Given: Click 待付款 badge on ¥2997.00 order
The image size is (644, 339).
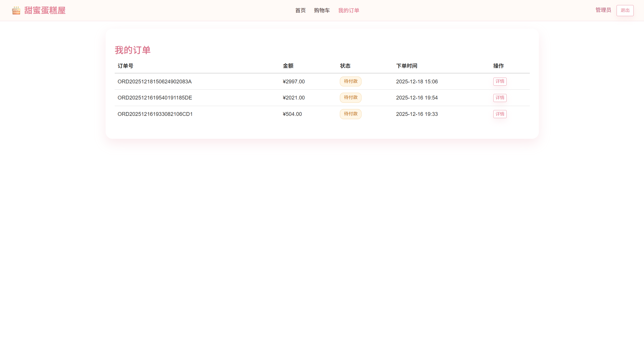Looking at the screenshot, I should point(350,81).
